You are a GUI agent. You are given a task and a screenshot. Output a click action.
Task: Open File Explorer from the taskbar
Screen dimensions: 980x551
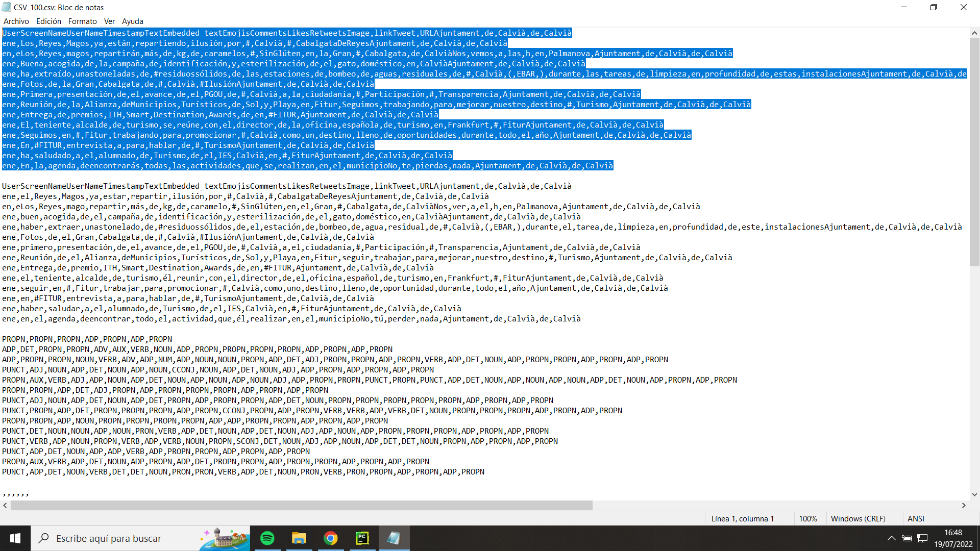click(x=299, y=538)
